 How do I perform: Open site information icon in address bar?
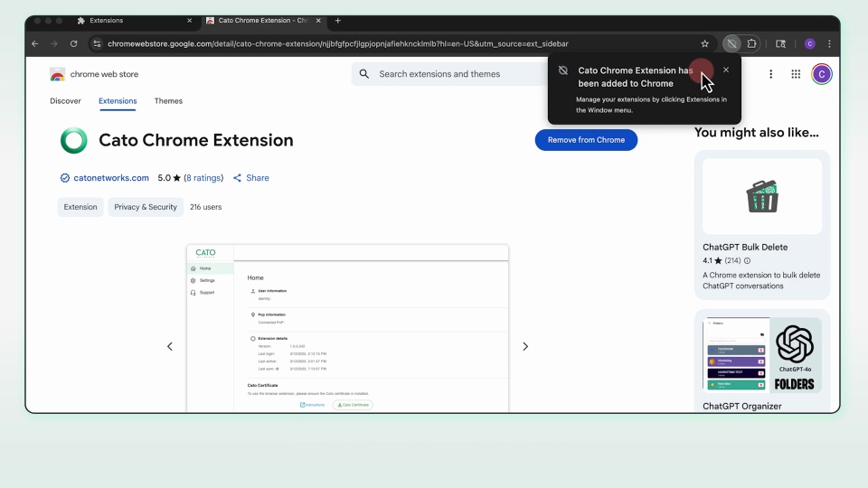point(97,43)
